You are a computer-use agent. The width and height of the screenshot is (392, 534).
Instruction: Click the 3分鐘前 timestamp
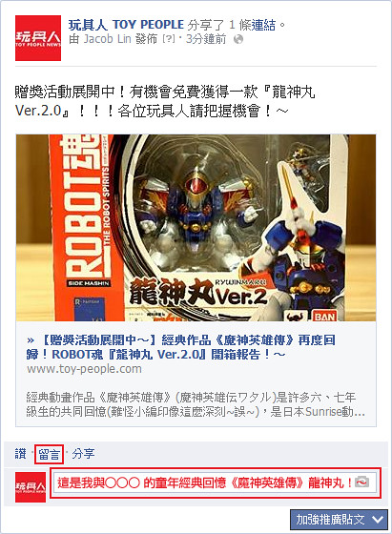point(206,39)
